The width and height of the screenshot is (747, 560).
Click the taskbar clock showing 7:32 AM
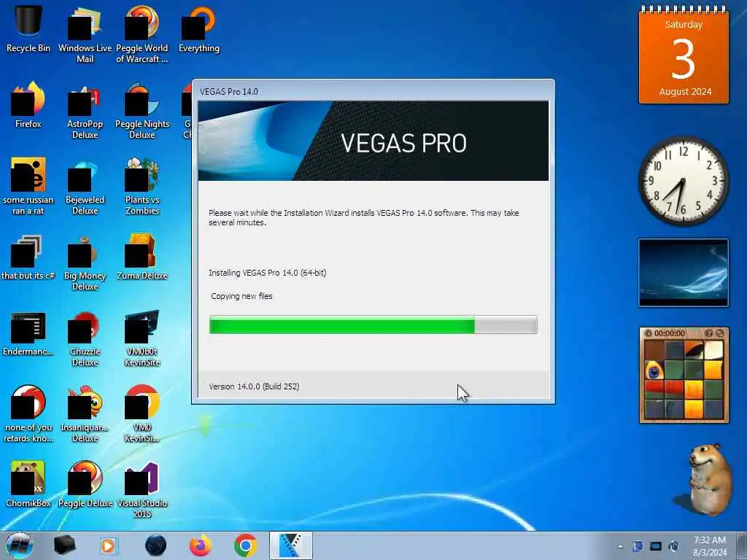pos(709,546)
